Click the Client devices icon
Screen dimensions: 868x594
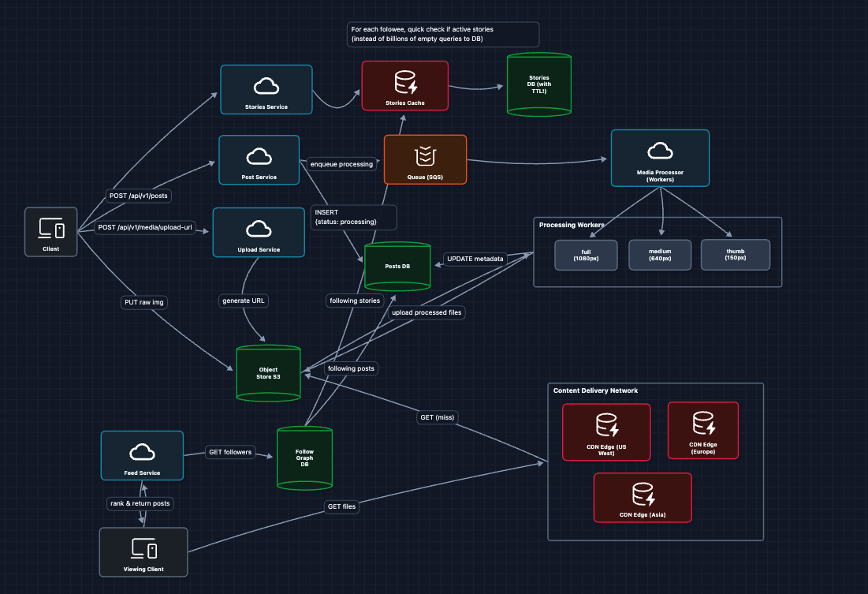[x=51, y=228]
